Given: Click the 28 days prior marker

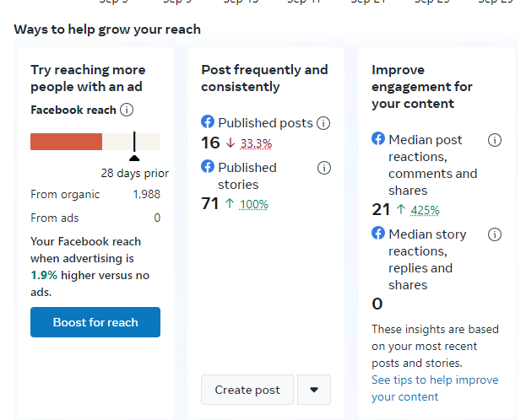Looking at the screenshot, I should click(133, 158).
